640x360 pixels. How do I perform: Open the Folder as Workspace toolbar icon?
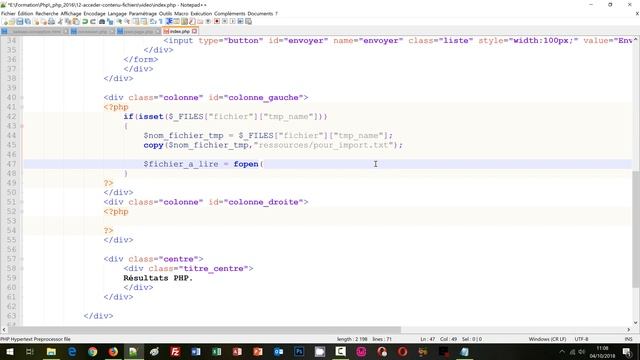(x=200, y=21)
